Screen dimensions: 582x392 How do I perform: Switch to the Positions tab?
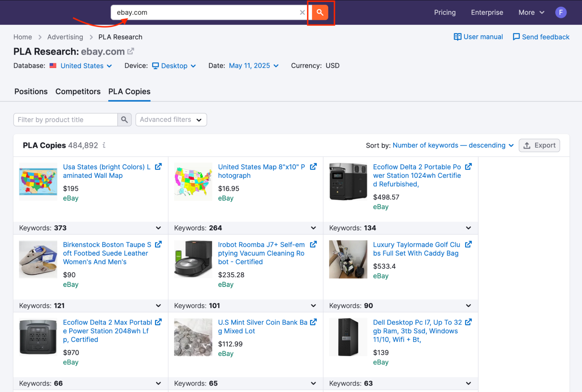tap(31, 91)
